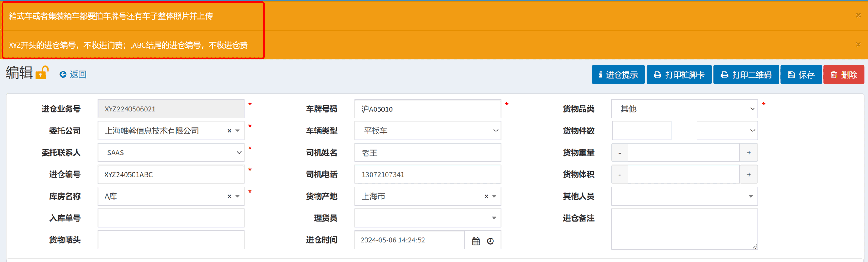Click the orange unlock padlock icon
The image size is (868, 262).
[42, 73]
